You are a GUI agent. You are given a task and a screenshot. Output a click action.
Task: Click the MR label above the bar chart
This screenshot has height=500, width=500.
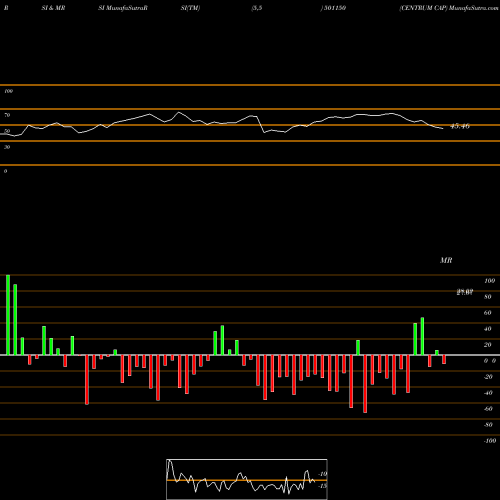pos(446,260)
